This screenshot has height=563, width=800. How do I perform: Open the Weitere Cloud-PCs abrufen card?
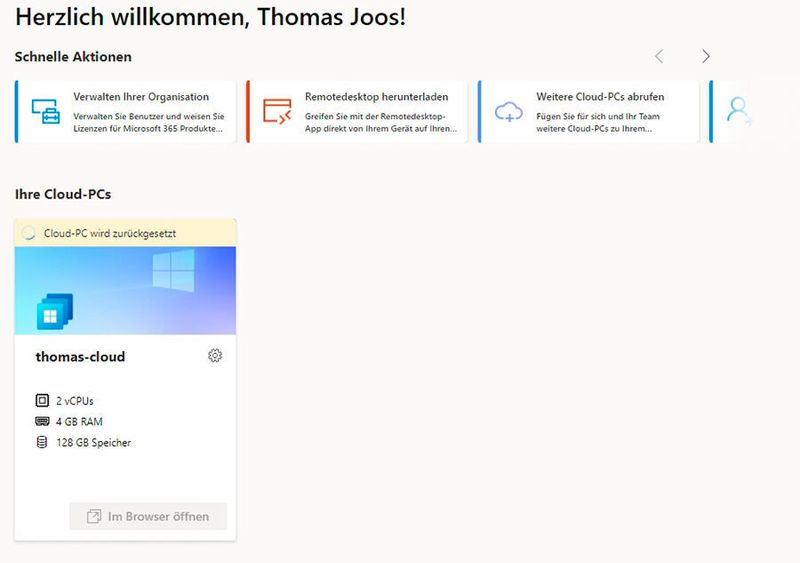(588, 111)
